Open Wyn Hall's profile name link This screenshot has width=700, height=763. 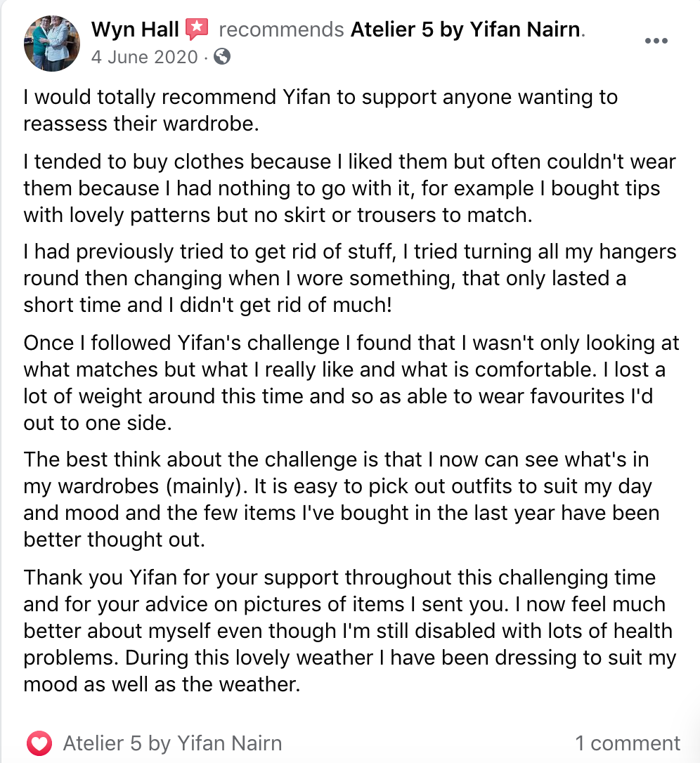pyautogui.click(x=135, y=30)
